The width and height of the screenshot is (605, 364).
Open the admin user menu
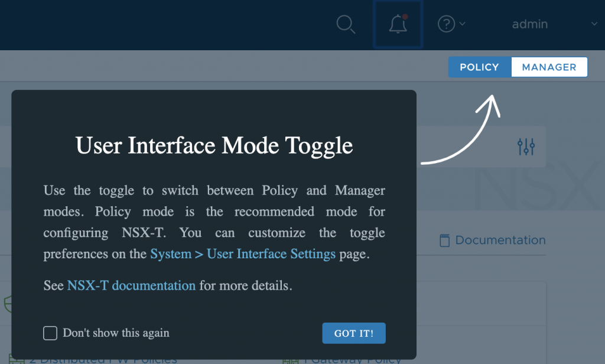(530, 24)
